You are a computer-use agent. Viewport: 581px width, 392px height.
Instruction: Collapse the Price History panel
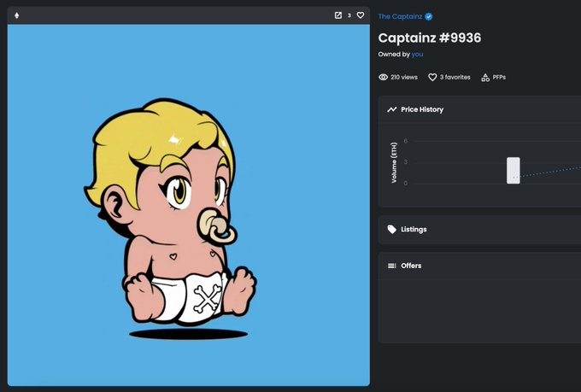coord(479,109)
